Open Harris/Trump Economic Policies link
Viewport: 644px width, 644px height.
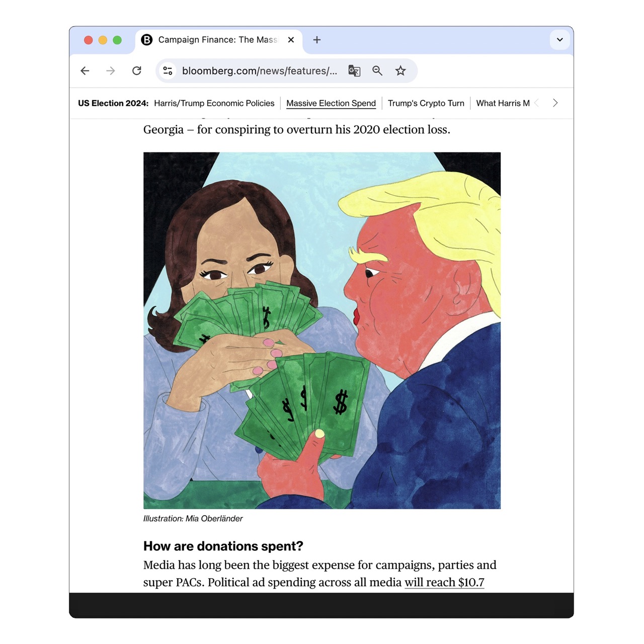(x=214, y=103)
